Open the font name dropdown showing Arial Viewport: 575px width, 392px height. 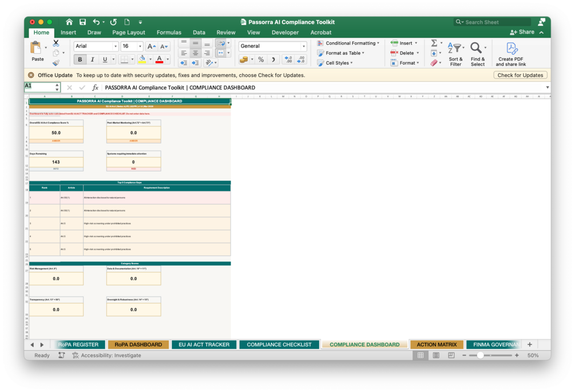pos(116,46)
